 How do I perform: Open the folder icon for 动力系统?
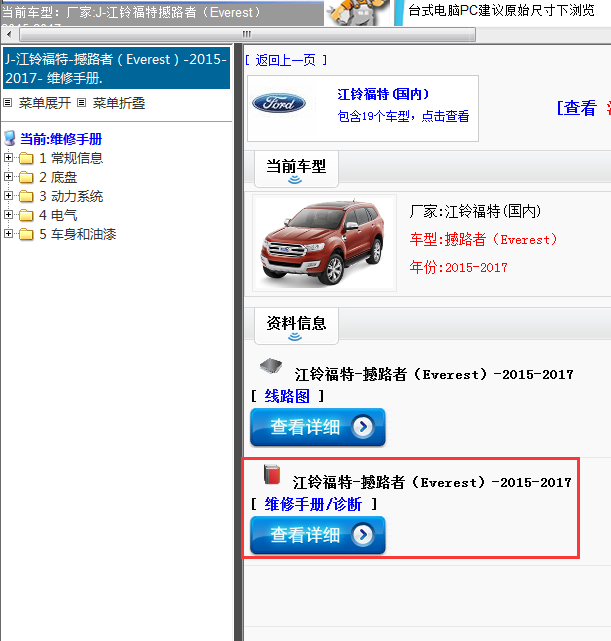pos(26,197)
